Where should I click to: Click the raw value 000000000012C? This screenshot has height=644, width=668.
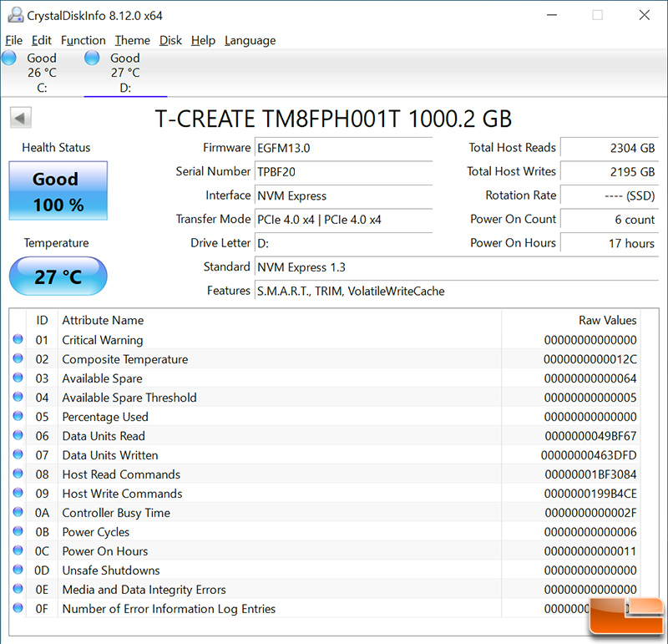[590, 359]
